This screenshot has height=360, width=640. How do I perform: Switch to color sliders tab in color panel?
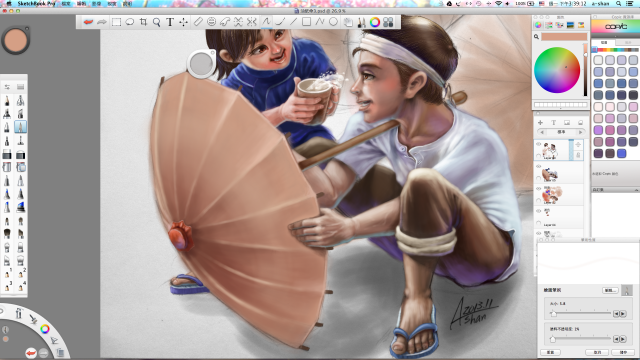click(x=549, y=25)
